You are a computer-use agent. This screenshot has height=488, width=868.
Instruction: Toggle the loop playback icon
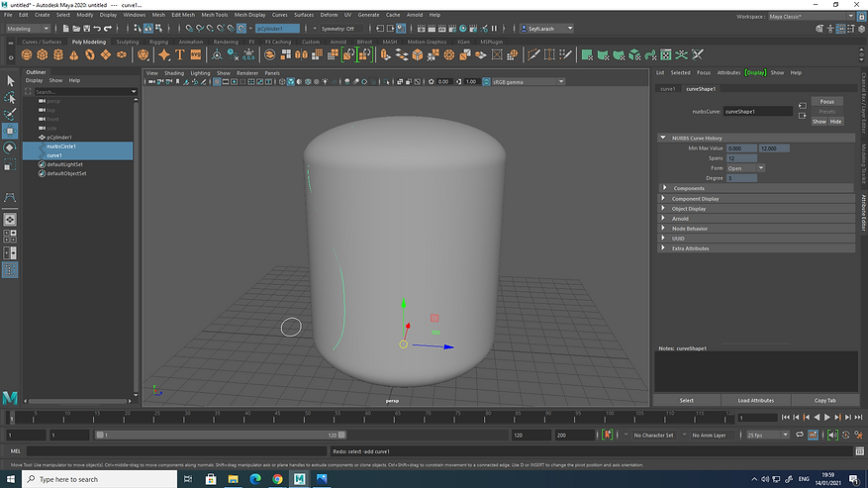tap(800, 435)
